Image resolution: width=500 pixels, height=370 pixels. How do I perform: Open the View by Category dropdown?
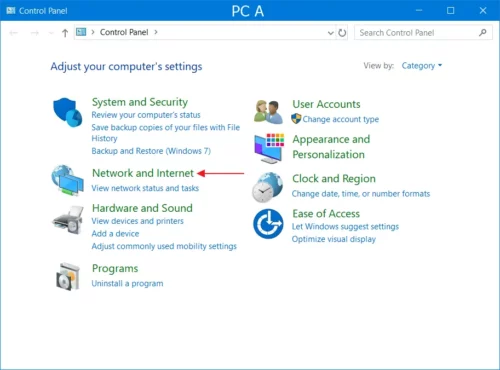(x=422, y=66)
